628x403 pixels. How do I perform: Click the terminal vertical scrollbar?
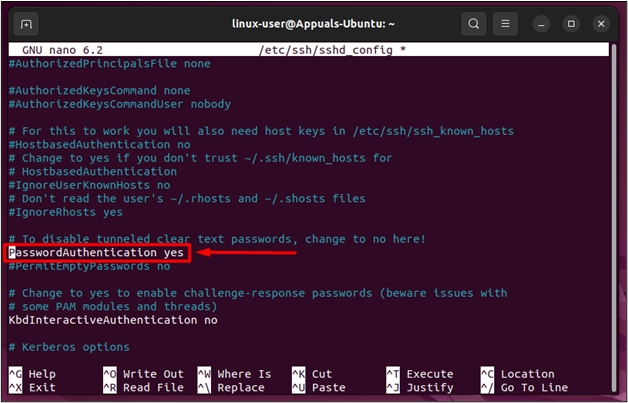pyautogui.click(x=613, y=216)
